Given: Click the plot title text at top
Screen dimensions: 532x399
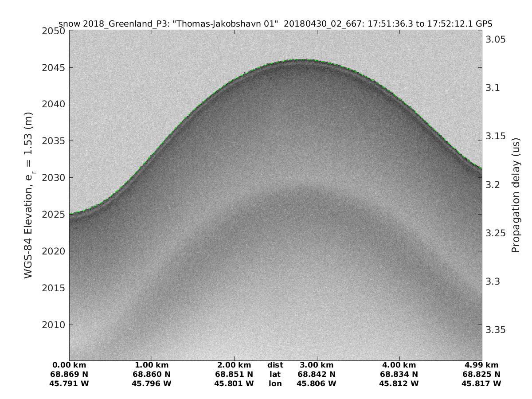Looking at the screenshot, I should coord(275,23).
